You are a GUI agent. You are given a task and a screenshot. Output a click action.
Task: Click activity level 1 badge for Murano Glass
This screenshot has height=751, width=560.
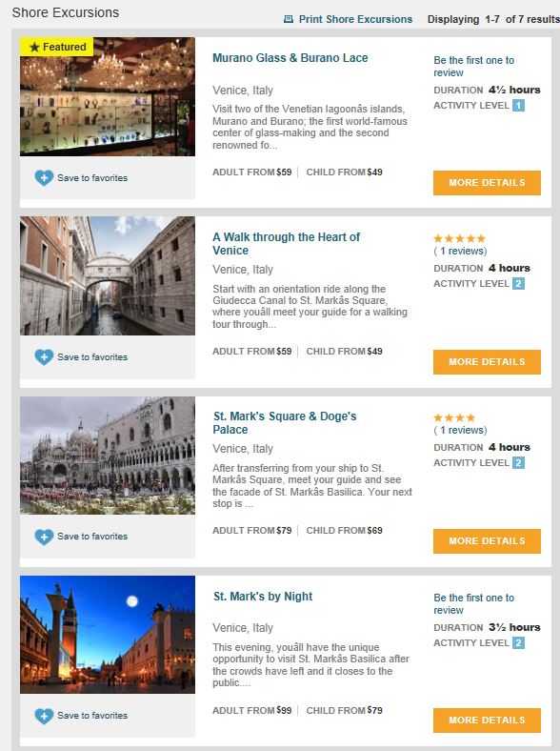[518, 106]
